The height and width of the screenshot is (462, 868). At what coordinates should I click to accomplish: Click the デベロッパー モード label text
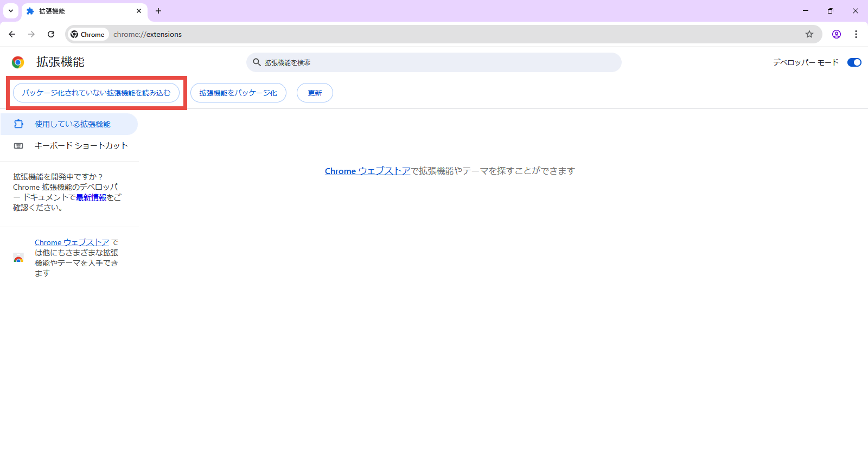(806, 62)
